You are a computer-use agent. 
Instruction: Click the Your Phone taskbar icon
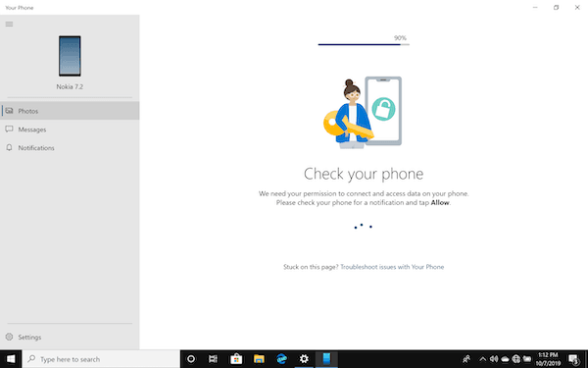[x=326, y=359]
